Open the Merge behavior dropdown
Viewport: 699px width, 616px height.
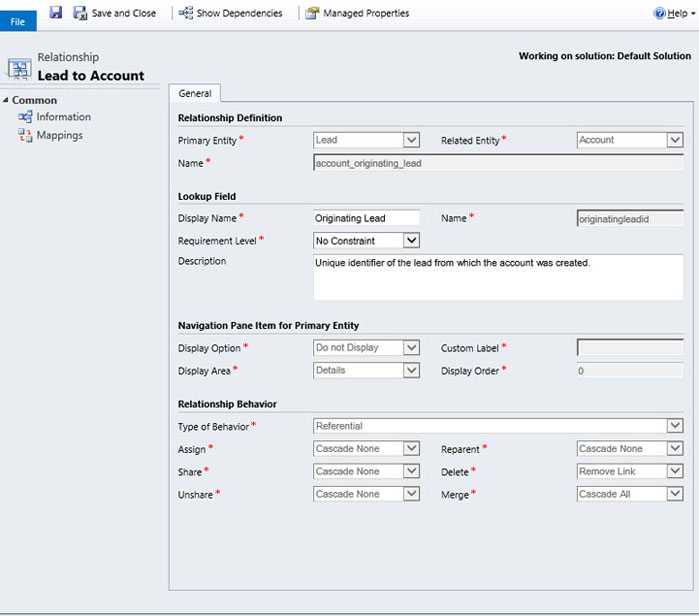pyautogui.click(x=675, y=494)
